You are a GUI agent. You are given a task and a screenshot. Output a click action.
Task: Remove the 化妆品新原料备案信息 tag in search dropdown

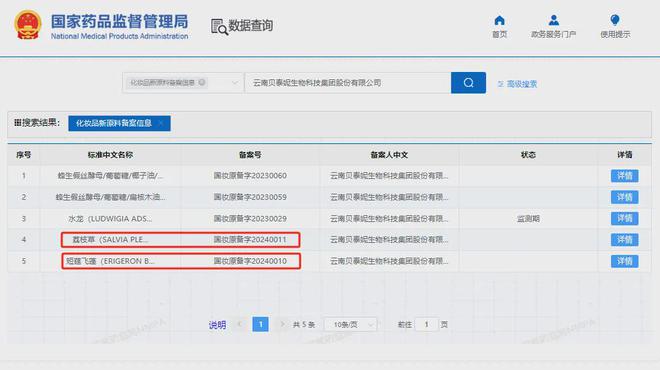coord(202,82)
